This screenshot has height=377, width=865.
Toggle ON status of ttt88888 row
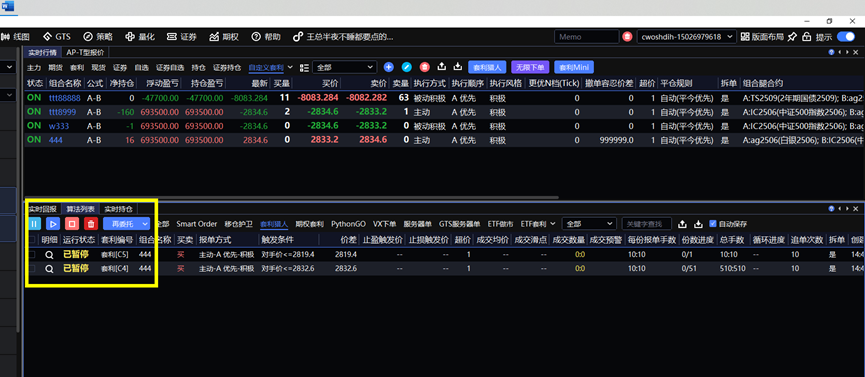coord(34,98)
